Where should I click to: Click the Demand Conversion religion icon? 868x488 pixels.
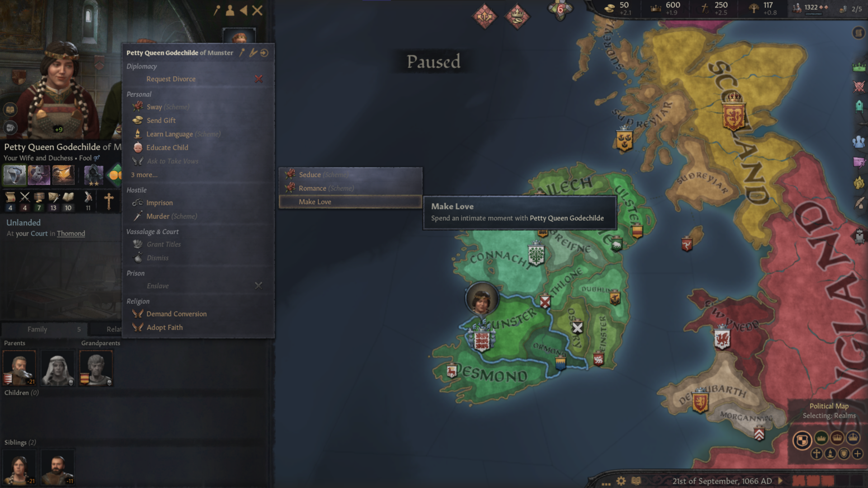coord(138,314)
